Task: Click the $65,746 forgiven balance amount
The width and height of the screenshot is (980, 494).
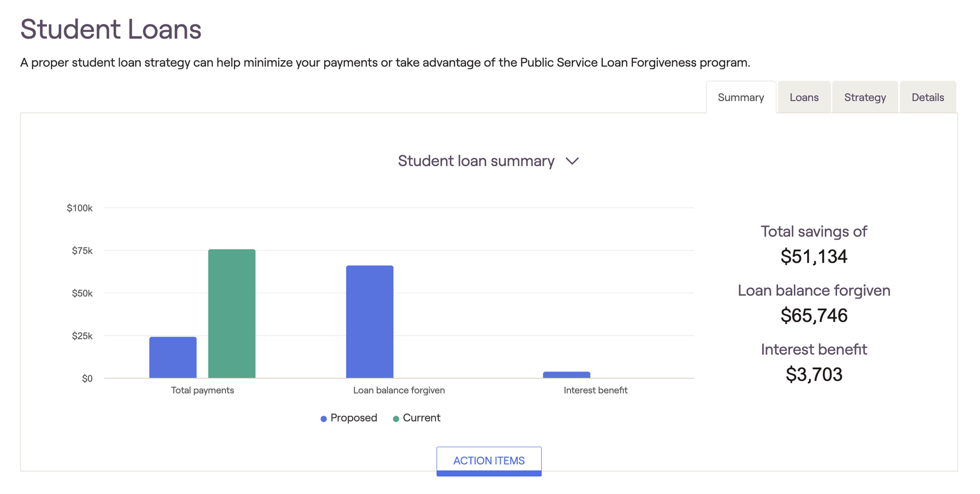Action: coord(814,316)
